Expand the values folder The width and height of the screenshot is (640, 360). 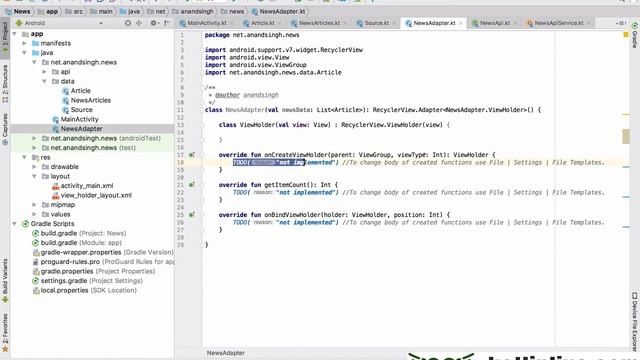35,214
